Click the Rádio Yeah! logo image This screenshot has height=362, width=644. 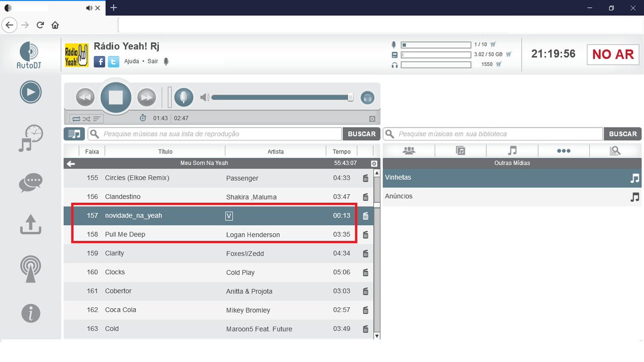(77, 55)
